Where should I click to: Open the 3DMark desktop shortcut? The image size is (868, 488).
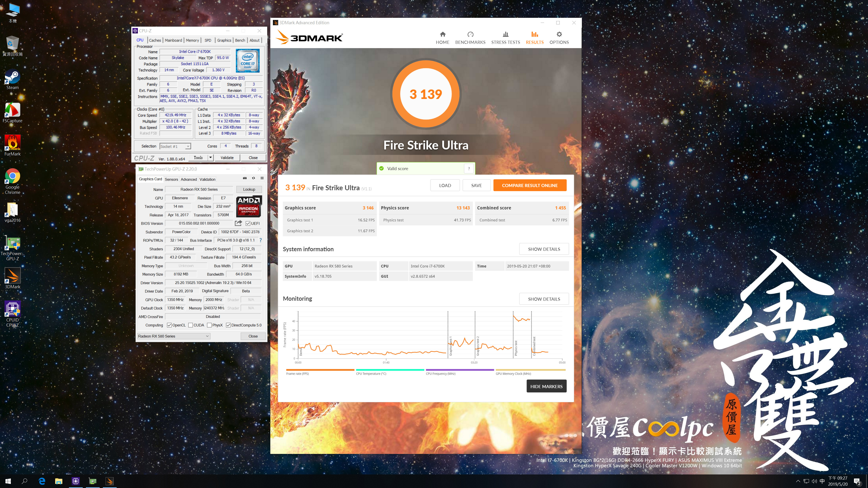click(12, 279)
